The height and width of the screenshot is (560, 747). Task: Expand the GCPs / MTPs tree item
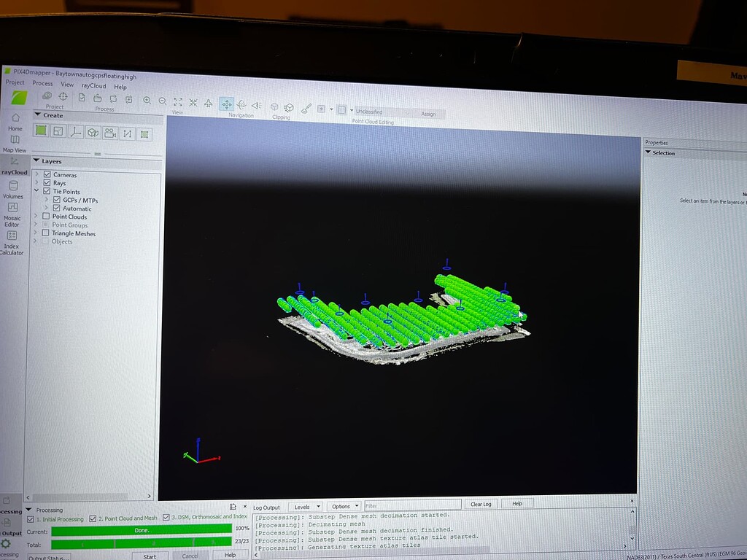pyautogui.click(x=46, y=201)
